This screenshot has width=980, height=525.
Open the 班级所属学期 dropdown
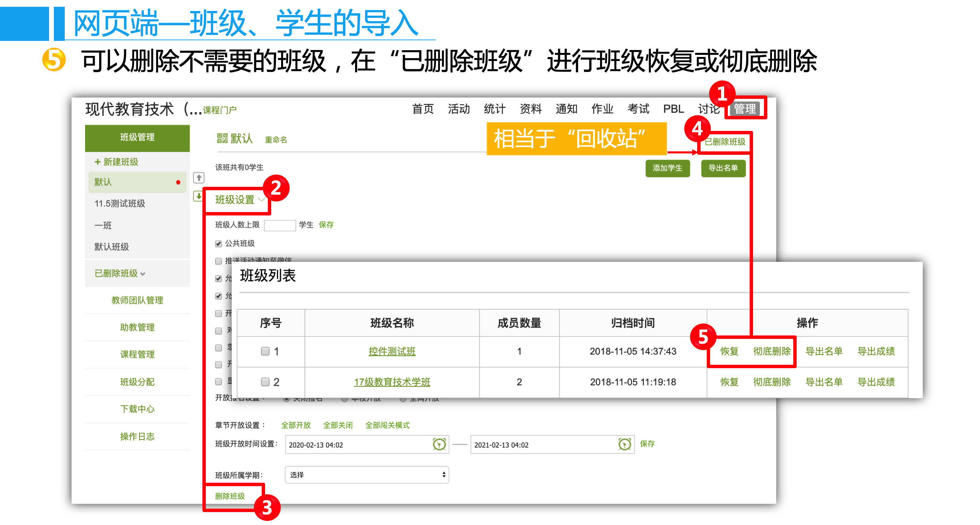click(x=367, y=475)
